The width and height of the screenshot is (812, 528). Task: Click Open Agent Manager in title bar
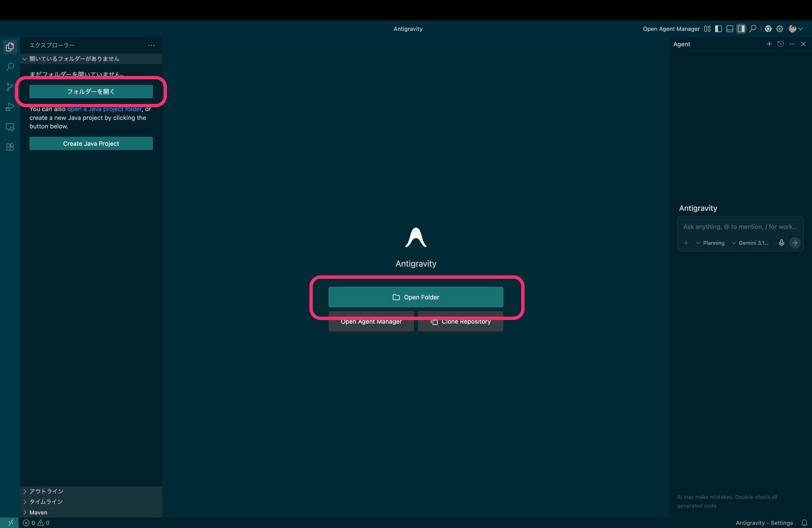coord(671,29)
